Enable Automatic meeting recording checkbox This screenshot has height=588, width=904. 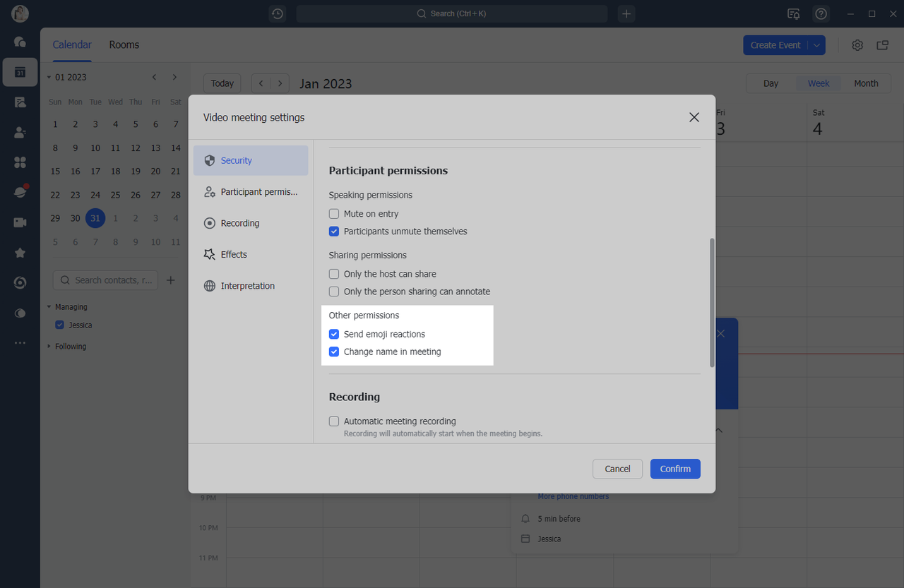click(x=335, y=421)
